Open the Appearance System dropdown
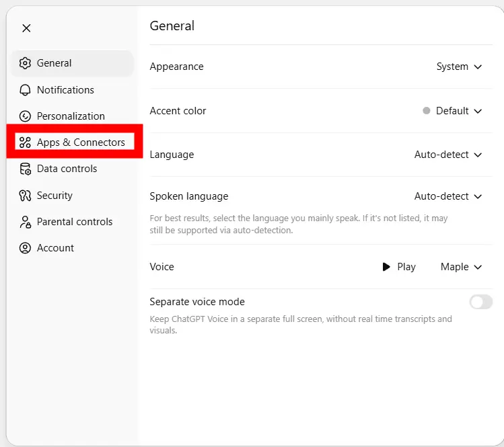The image size is (504, 447). tap(460, 67)
